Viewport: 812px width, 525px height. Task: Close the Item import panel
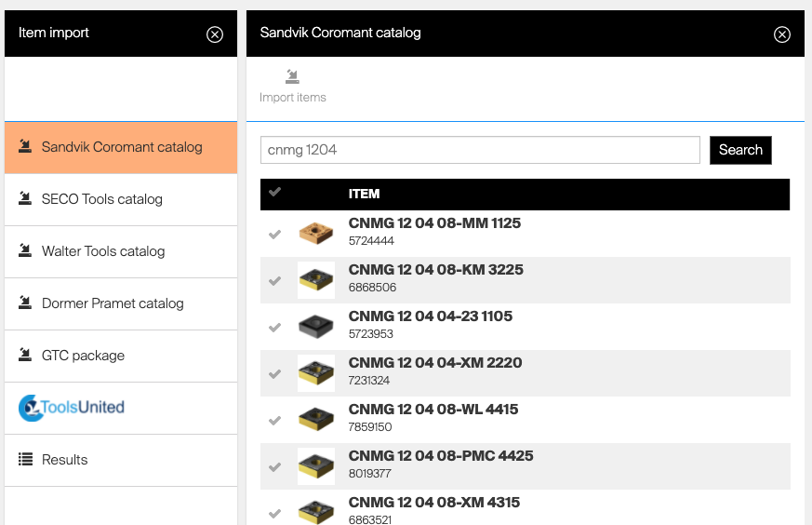tap(215, 34)
